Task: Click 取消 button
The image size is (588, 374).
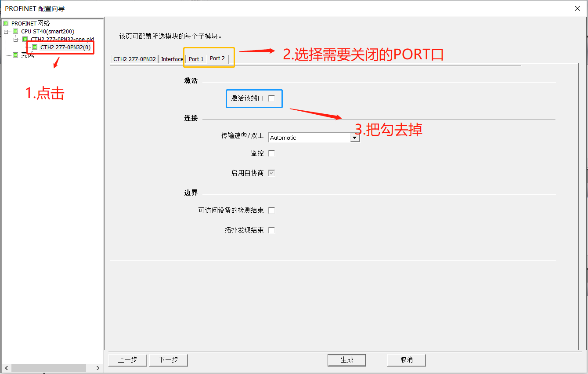Action: point(407,360)
